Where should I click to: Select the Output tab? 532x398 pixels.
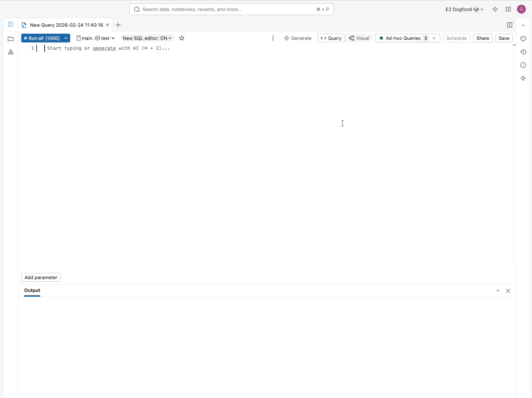point(32,290)
